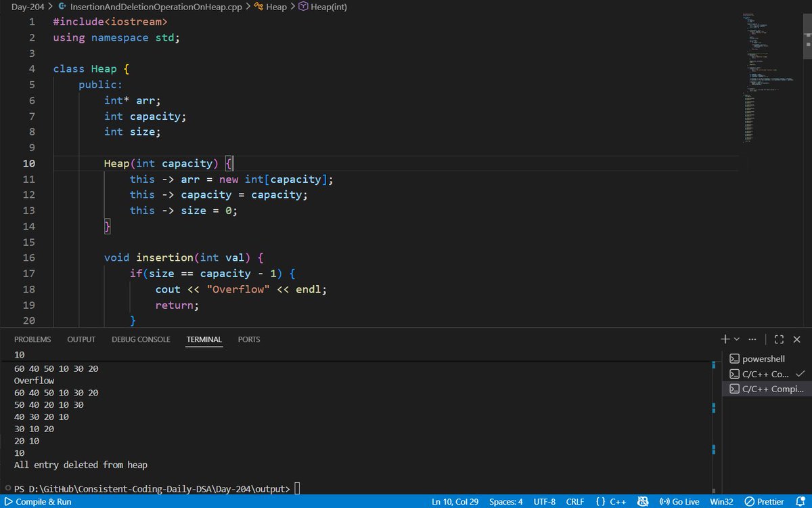The height and width of the screenshot is (508, 812).
Task: Click the '40 30 20 10' terminal output
Action: point(41,417)
